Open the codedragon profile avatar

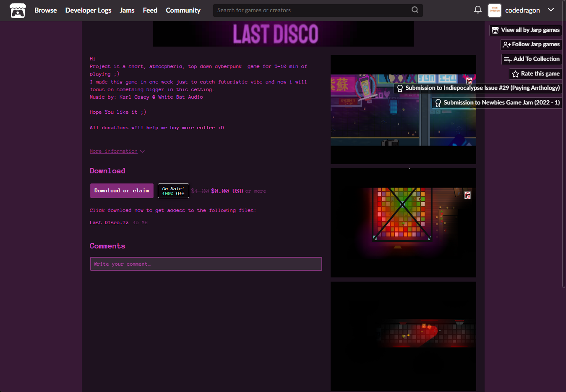tap(495, 10)
